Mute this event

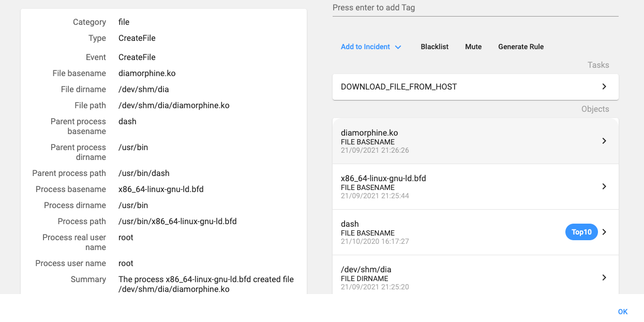473,47
